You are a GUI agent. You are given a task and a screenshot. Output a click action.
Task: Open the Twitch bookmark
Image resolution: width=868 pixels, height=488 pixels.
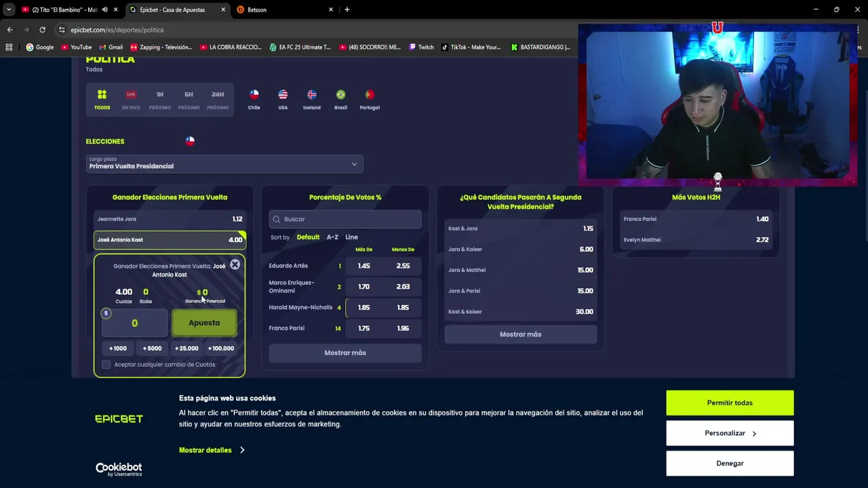[x=420, y=47]
